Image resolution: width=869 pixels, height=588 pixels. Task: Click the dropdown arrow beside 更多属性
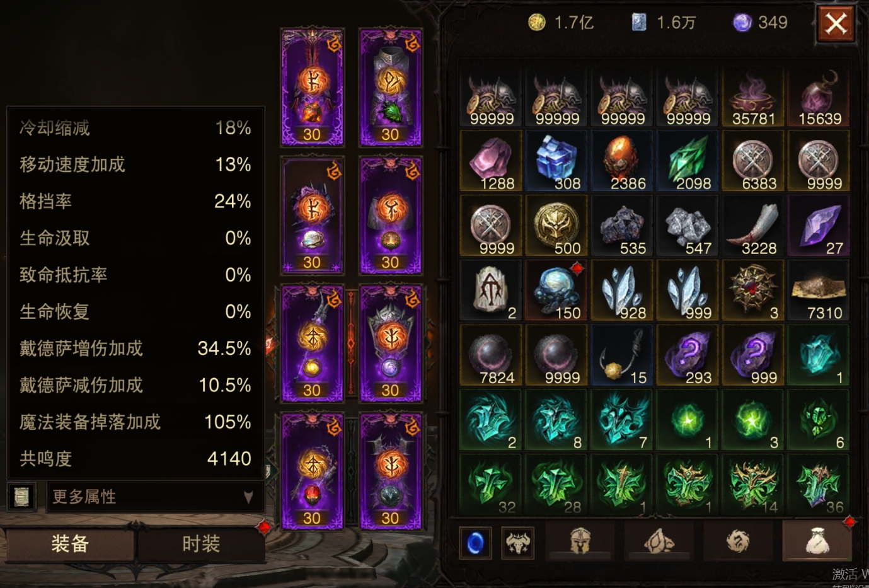coord(248,497)
